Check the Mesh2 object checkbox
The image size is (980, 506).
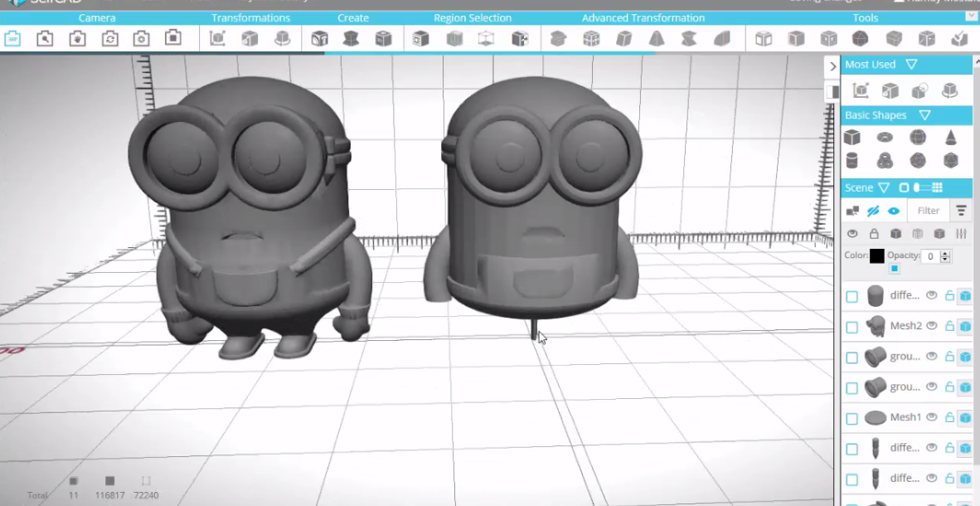click(x=851, y=327)
